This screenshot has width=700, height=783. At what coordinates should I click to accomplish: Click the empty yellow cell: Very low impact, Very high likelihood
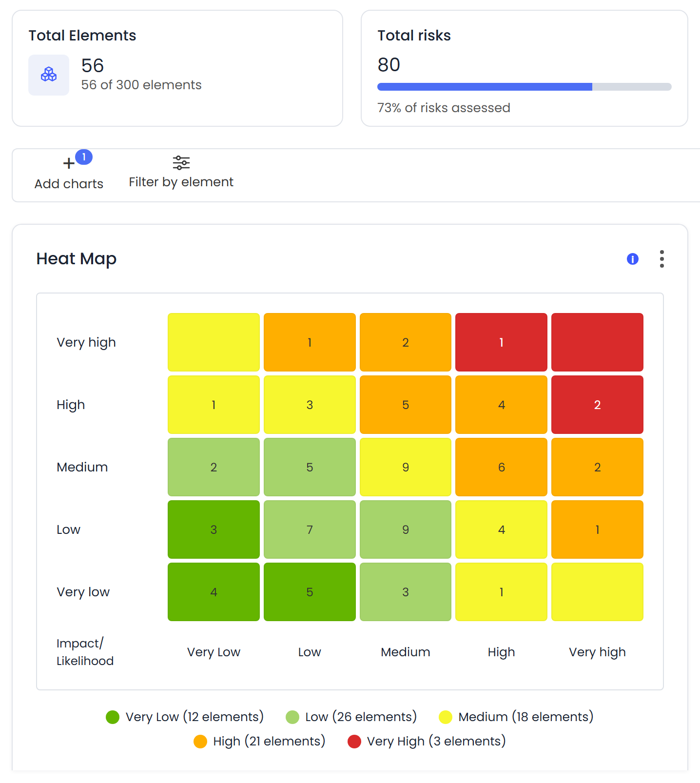click(597, 592)
